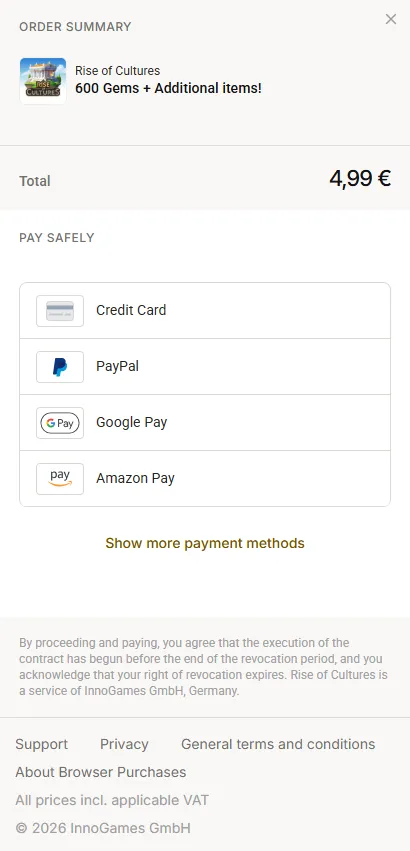Click the 4,99 € total amount
Screen dimensions: 410x851
coord(360,179)
